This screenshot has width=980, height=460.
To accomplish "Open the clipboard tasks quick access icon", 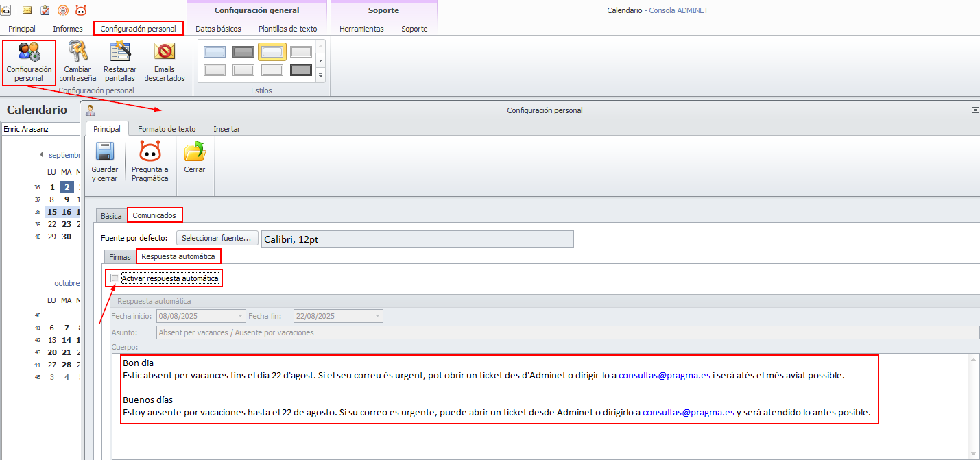I will click(x=45, y=10).
